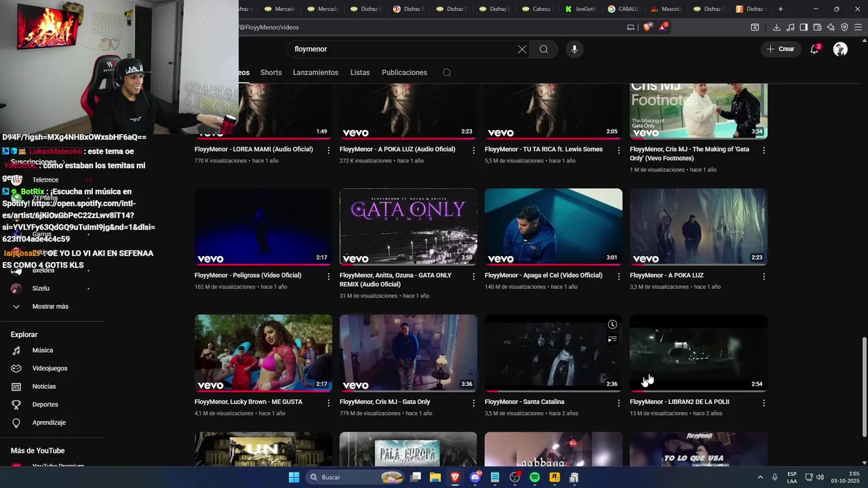The width and height of the screenshot is (868, 488).
Task: Click the Windows taskbar Buscar search box
Action: [x=355, y=477]
